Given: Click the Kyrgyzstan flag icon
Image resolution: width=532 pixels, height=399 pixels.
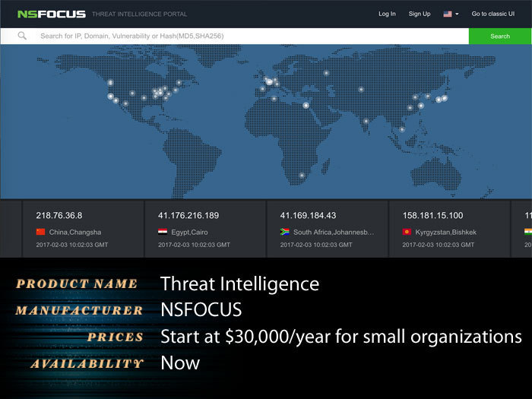Looking at the screenshot, I should tap(407, 232).
